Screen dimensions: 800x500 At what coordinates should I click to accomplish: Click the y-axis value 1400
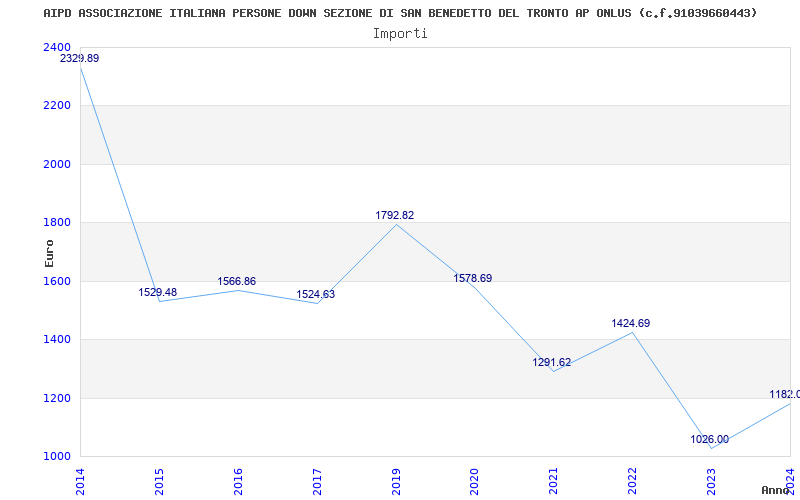pos(57,339)
